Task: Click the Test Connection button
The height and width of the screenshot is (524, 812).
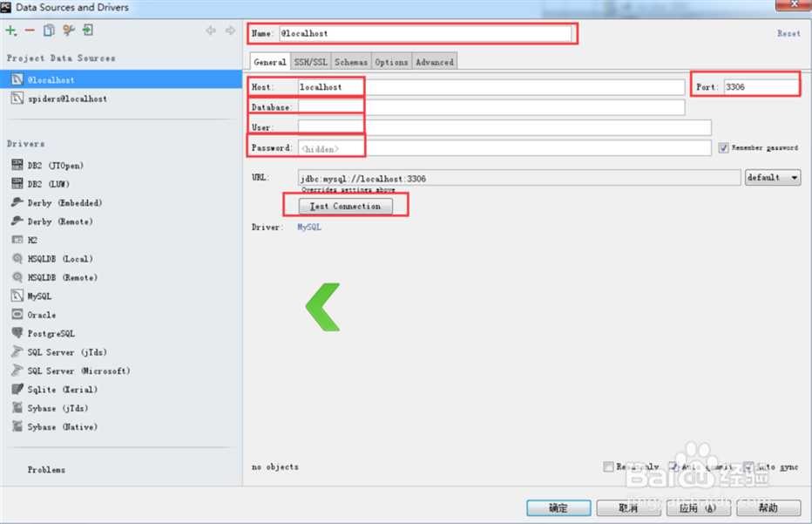Action: pos(345,207)
